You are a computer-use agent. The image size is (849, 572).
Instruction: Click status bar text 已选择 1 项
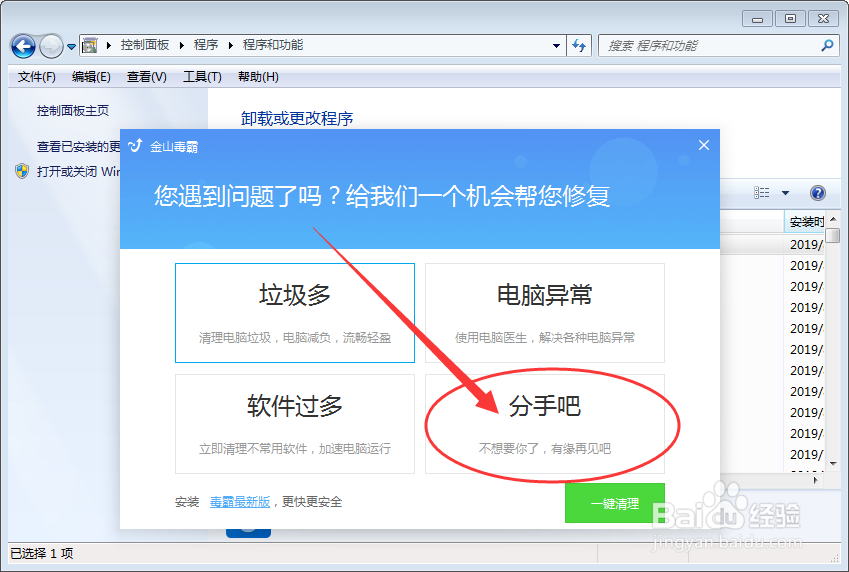point(42,554)
